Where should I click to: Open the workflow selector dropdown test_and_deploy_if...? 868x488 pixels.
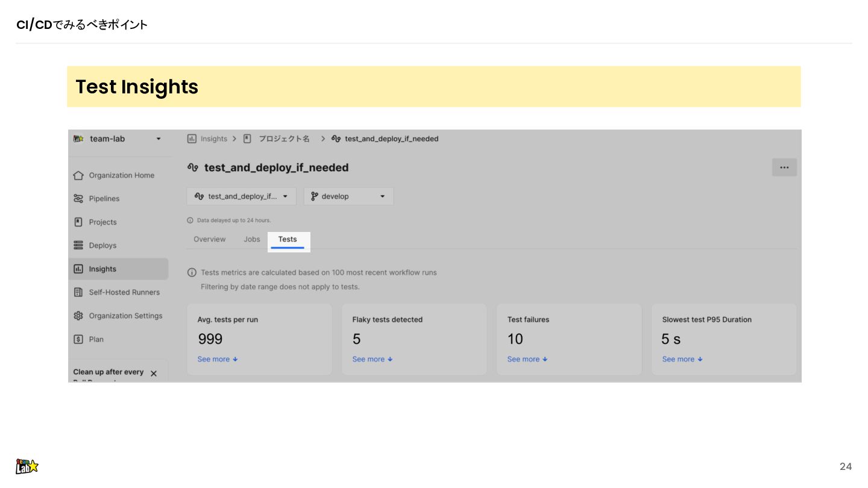(241, 196)
